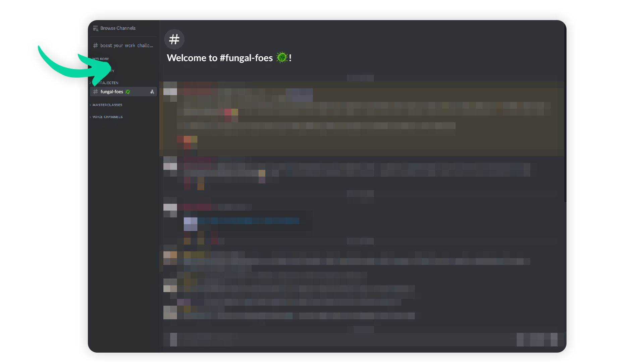This screenshot has height=362, width=644.
Task: Toggle the WELKOM! category
Action: pyautogui.click(x=100, y=59)
